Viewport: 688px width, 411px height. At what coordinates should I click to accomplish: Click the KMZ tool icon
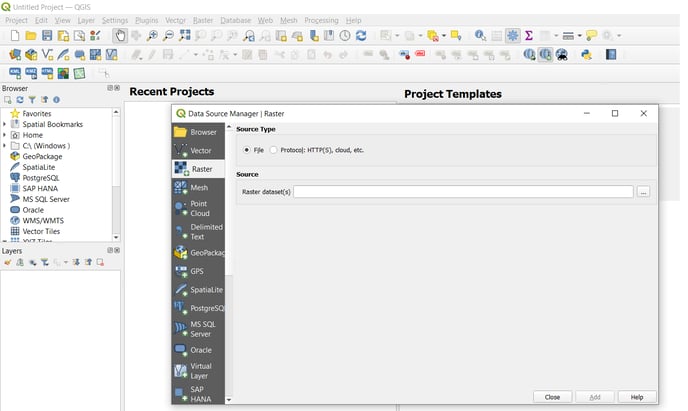click(x=31, y=73)
